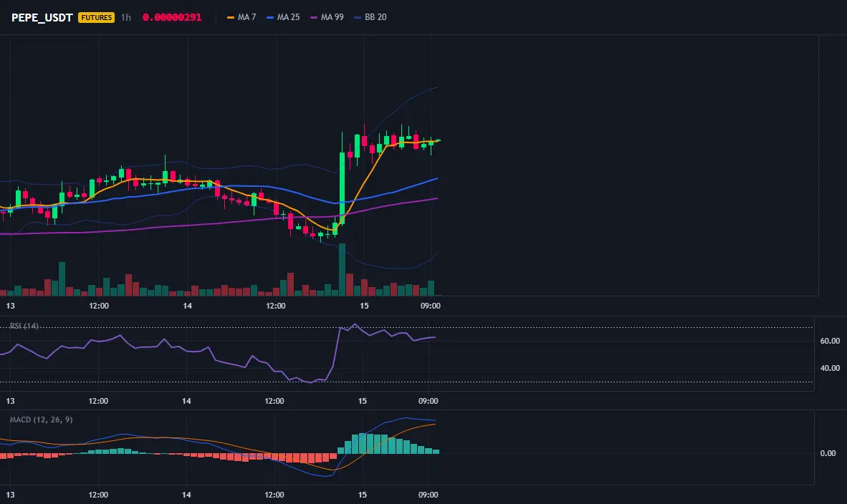Click the 14 date label under the price chart
The image size is (847, 504).
tap(187, 306)
